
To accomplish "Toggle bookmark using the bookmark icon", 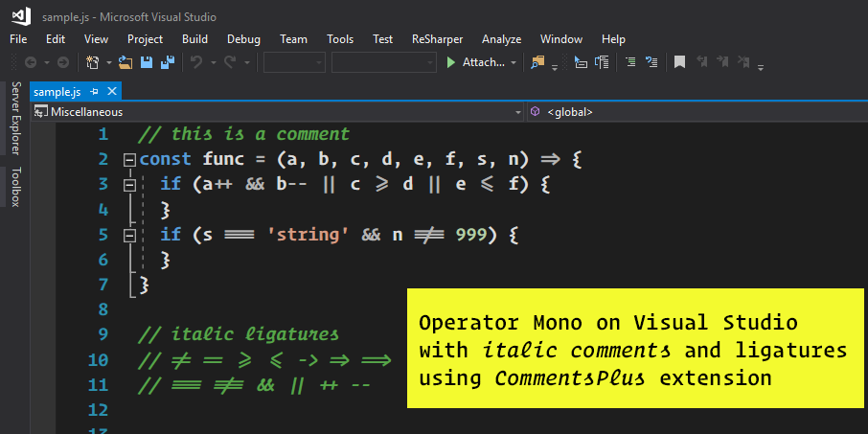I will [x=680, y=62].
